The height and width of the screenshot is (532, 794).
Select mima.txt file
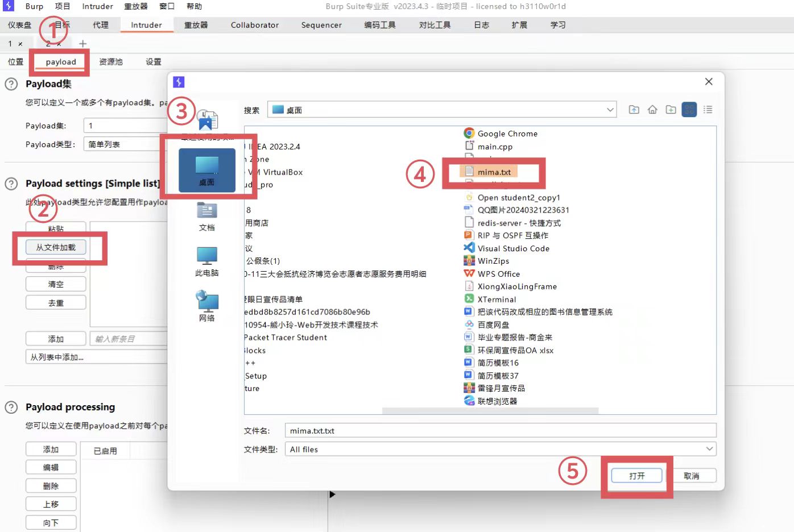(489, 172)
